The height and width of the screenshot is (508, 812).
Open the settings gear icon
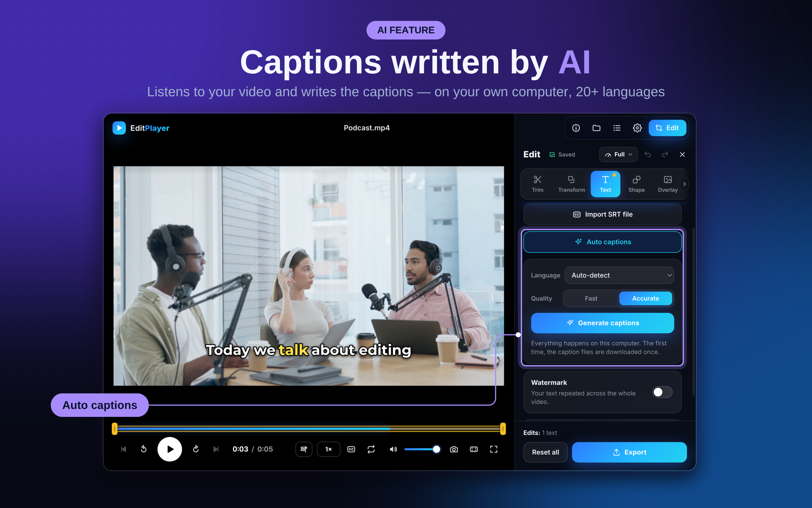point(637,128)
